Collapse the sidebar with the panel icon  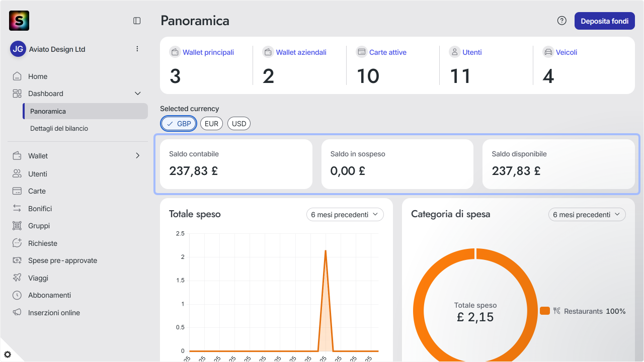[137, 21]
